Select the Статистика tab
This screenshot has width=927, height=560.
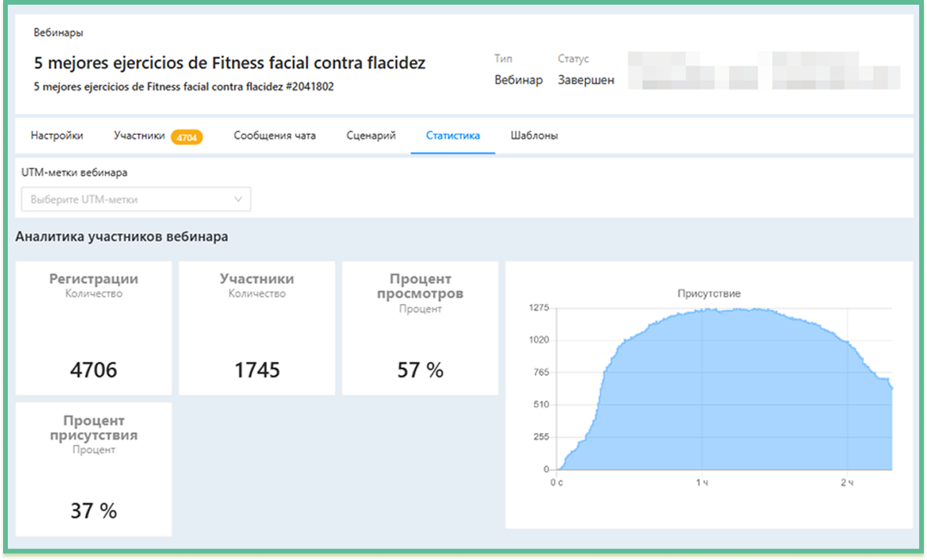[x=453, y=136]
